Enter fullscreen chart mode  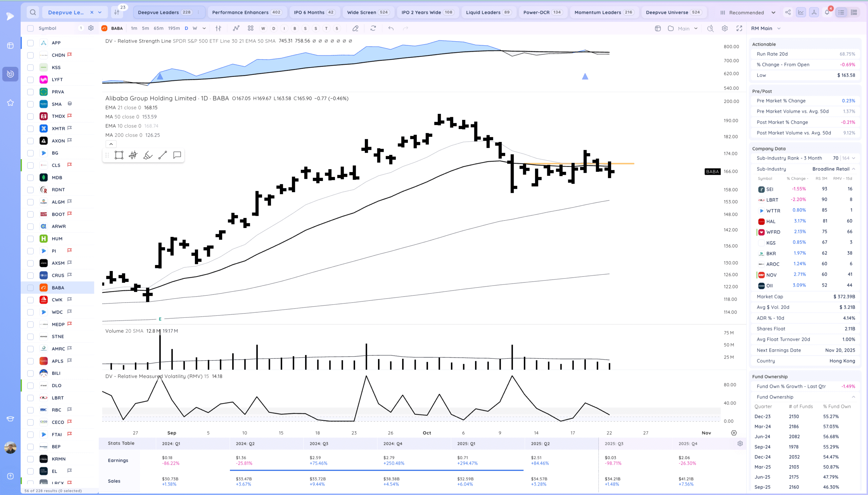coord(739,28)
